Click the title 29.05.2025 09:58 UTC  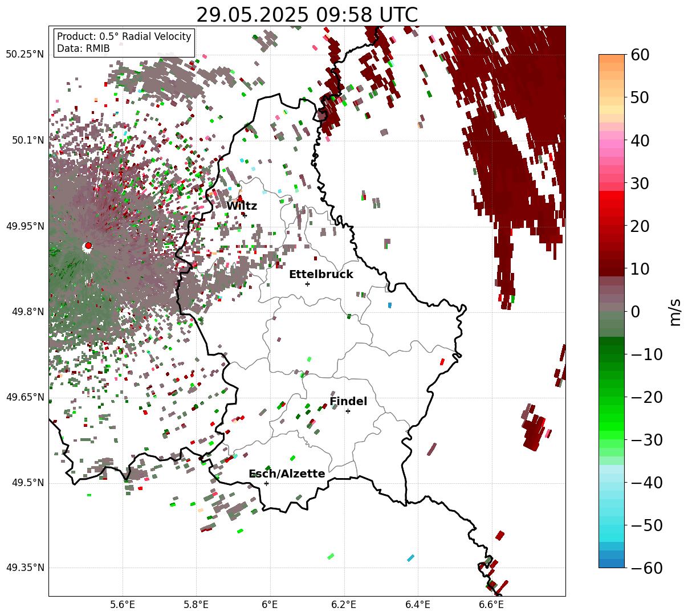pos(307,15)
